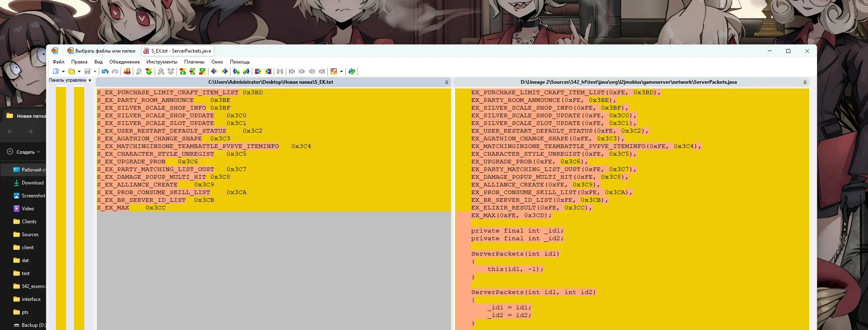
Task: Open the Окно menu
Action: [x=217, y=62]
